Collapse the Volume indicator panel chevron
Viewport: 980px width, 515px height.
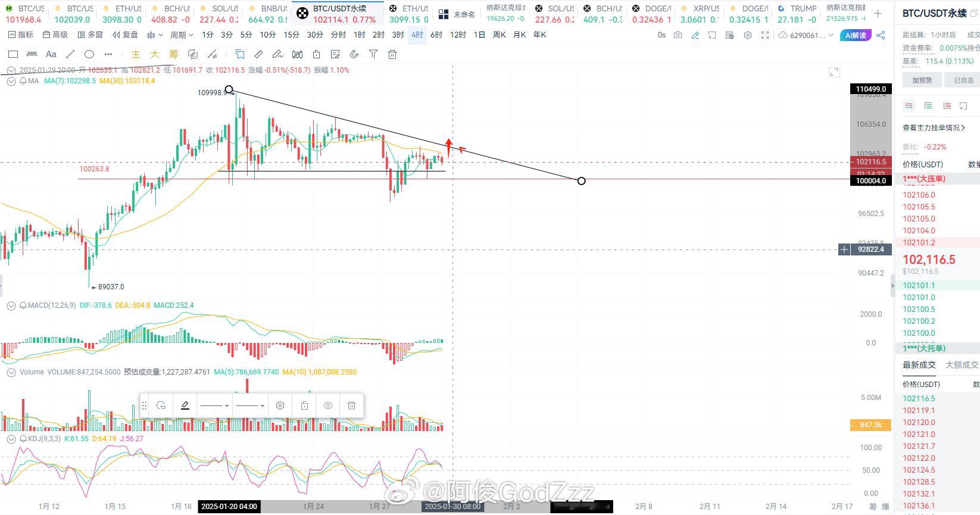[x=11, y=372]
